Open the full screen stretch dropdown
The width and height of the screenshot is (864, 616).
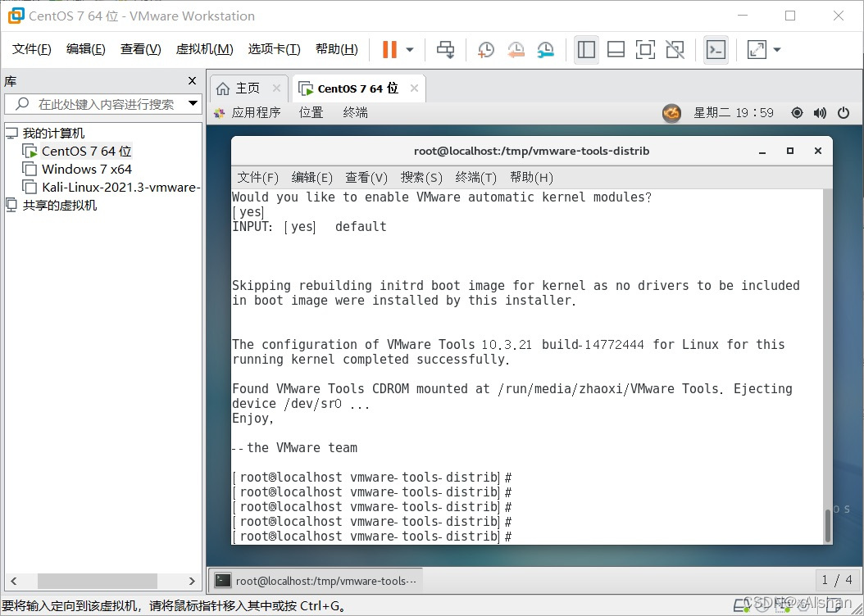775,49
